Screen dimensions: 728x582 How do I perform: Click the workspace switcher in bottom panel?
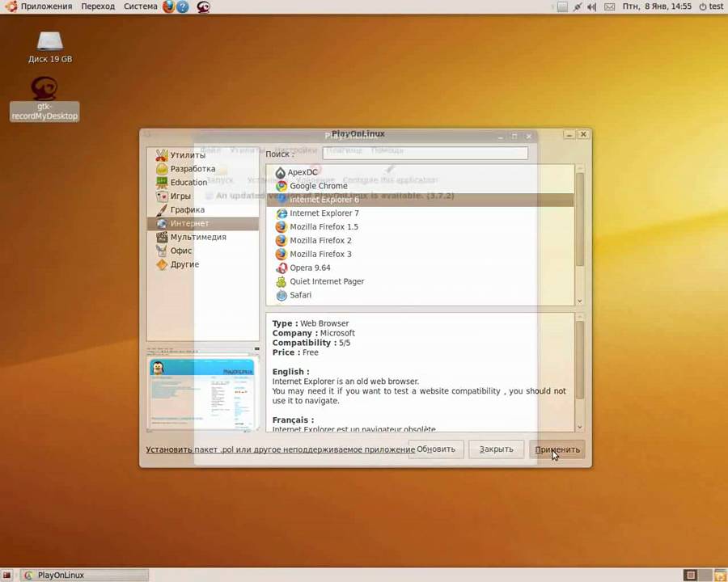click(698, 575)
